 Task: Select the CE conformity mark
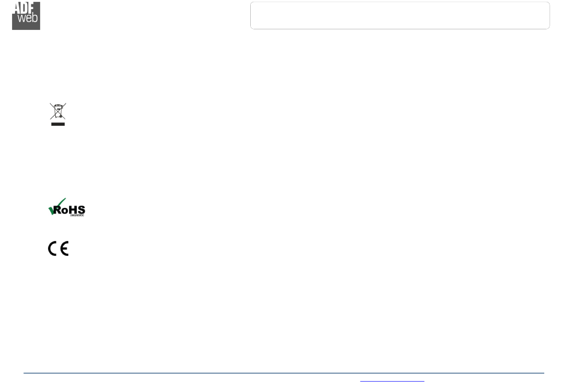(x=58, y=249)
